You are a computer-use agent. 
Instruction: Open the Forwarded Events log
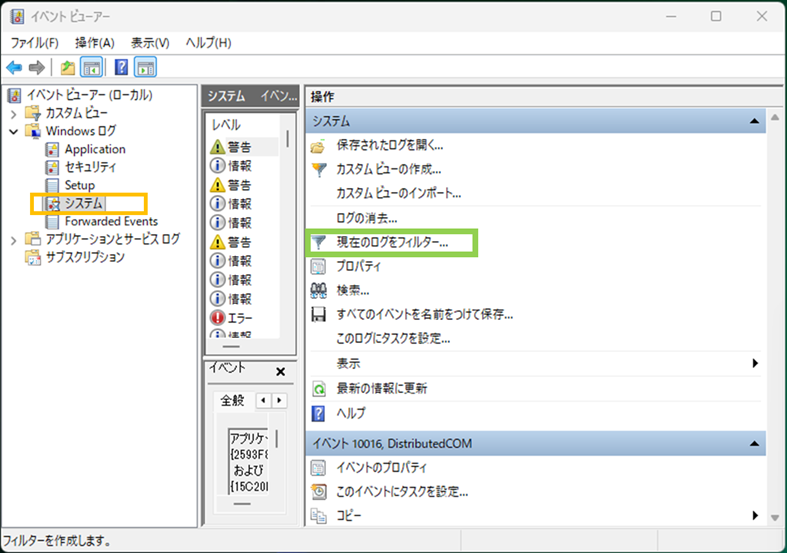coord(111,221)
